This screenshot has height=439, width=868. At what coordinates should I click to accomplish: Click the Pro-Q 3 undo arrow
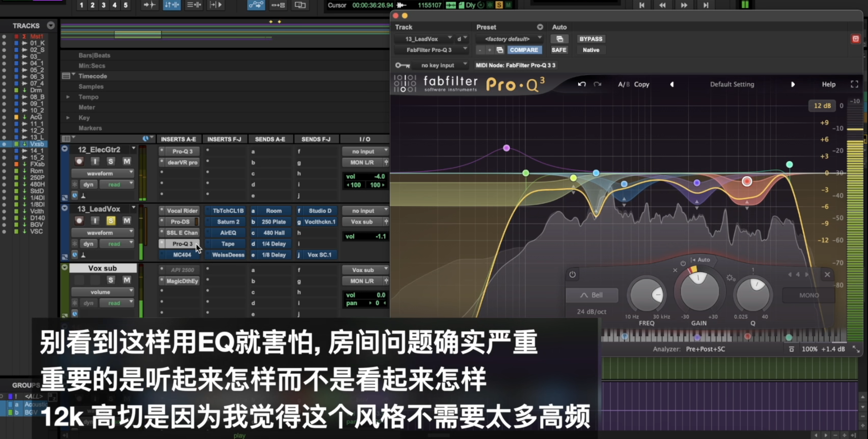[x=582, y=84]
